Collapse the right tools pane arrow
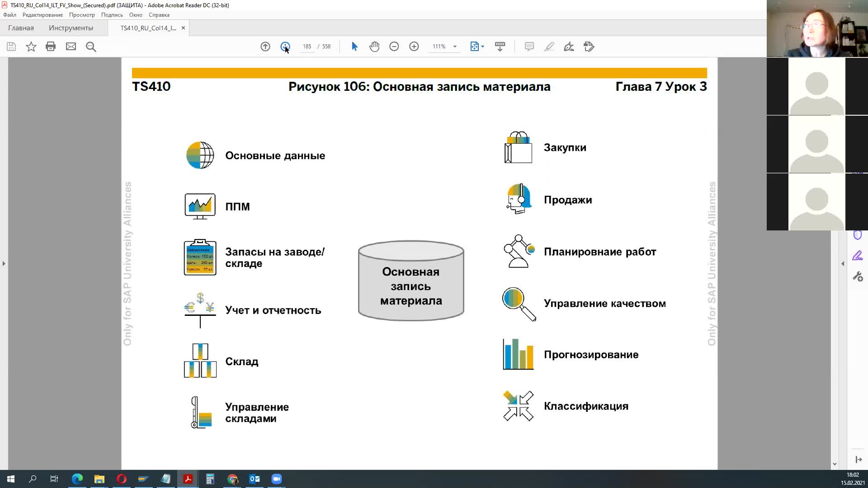868x488 pixels. (843, 263)
